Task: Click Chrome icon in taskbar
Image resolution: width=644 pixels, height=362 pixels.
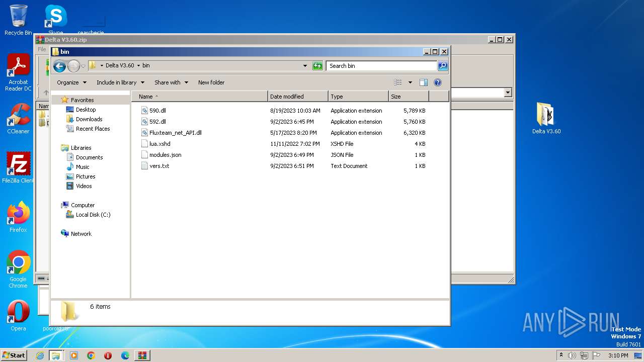Action: (x=91, y=355)
